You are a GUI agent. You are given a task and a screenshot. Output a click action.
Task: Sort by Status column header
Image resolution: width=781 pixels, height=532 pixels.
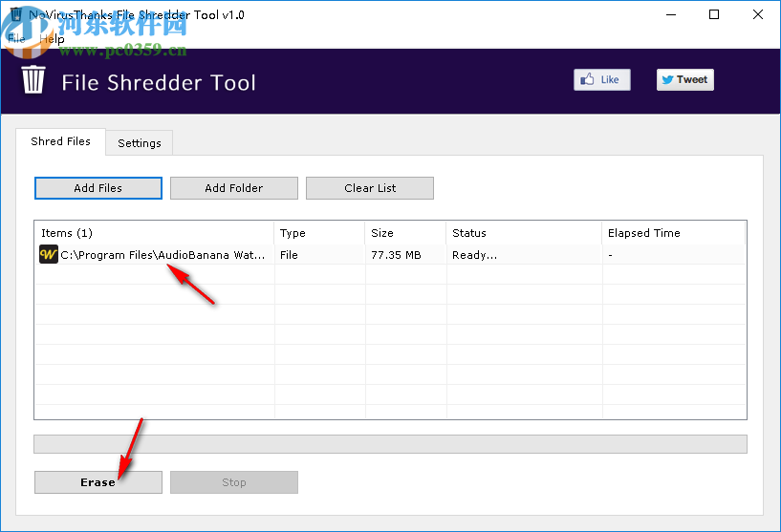pyautogui.click(x=524, y=233)
